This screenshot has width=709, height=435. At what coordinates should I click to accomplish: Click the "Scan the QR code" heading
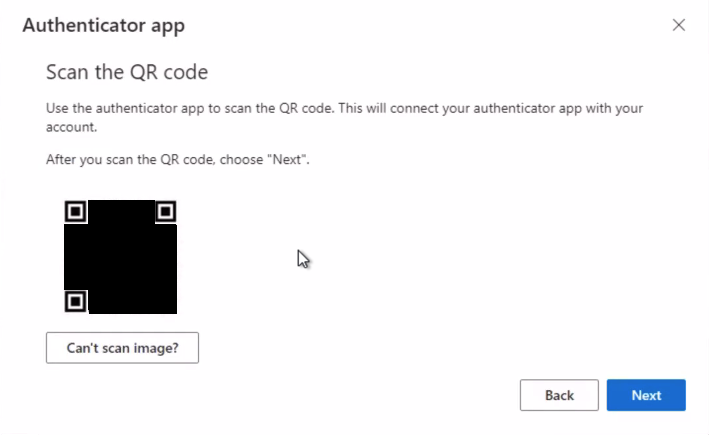127,72
